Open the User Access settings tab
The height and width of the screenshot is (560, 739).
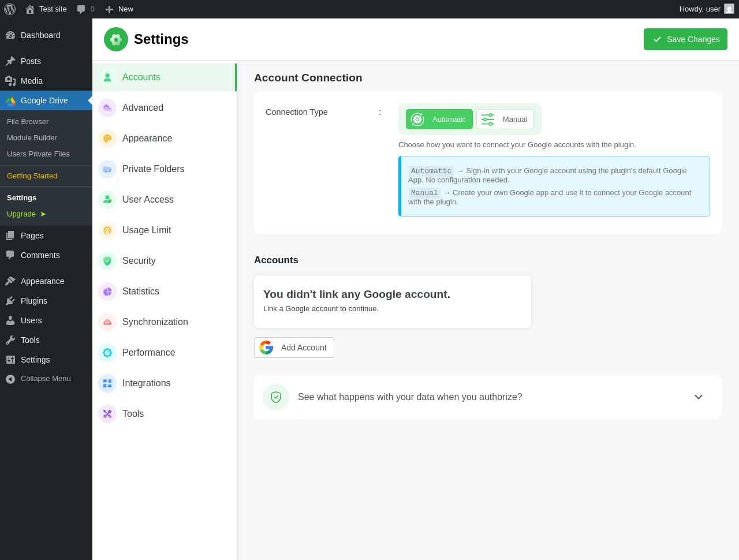point(148,200)
